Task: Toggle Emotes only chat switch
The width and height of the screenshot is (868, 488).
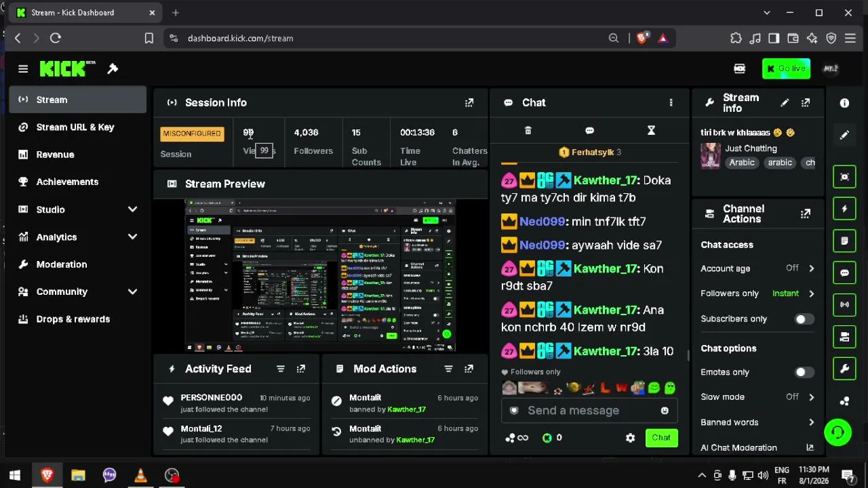Action: tap(804, 372)
